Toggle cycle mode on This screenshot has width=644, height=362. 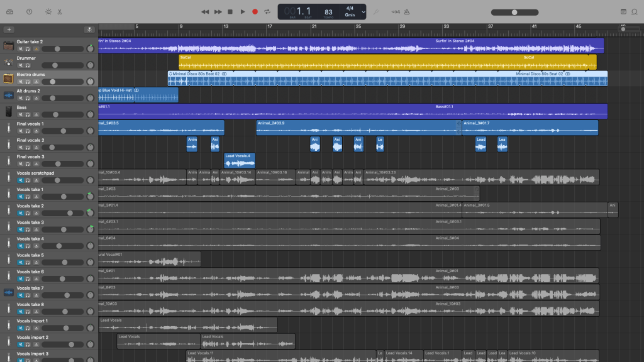267,12
